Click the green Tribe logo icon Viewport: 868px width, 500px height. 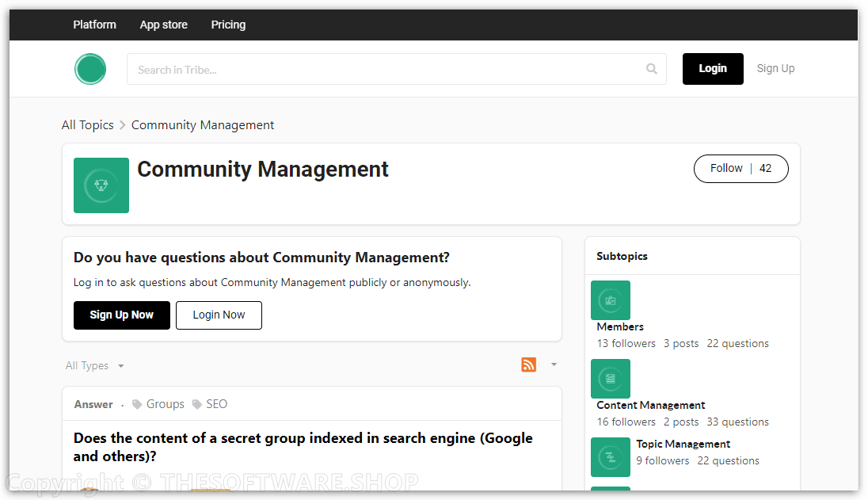pos(90,69)
